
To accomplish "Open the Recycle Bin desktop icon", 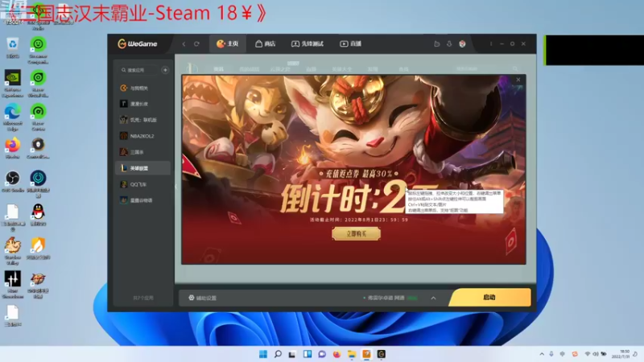I will coord(13,47).
